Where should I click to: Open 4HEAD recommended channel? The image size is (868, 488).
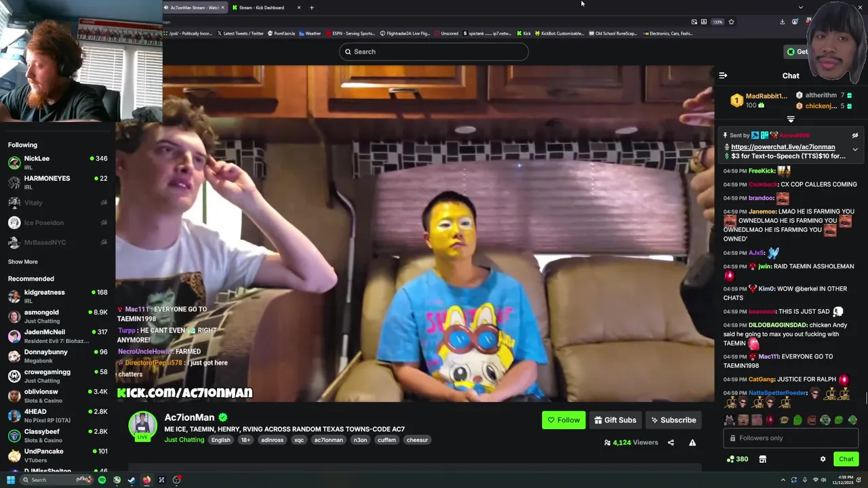point(58,415)
